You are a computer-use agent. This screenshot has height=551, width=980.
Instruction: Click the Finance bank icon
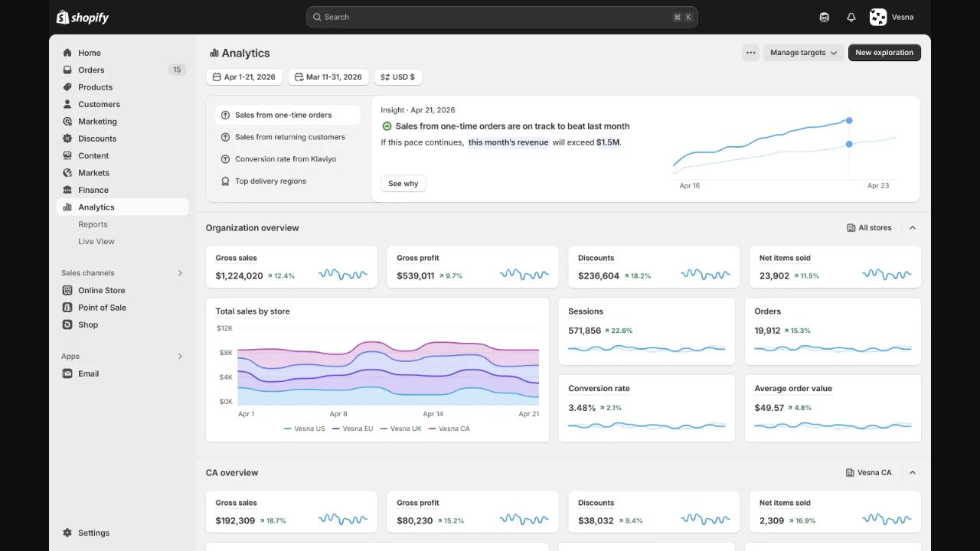67,190
